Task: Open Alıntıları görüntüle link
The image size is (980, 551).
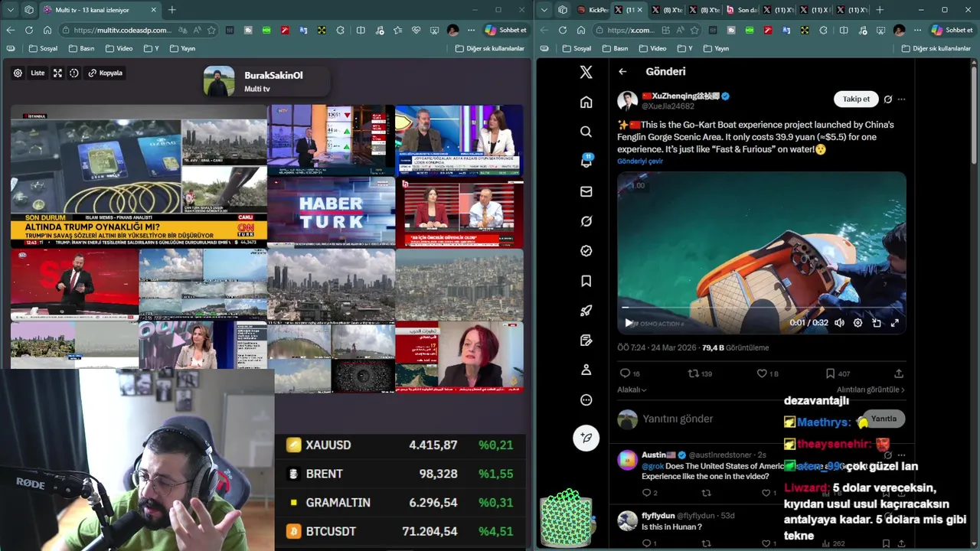Action: (x=871, y=390)
